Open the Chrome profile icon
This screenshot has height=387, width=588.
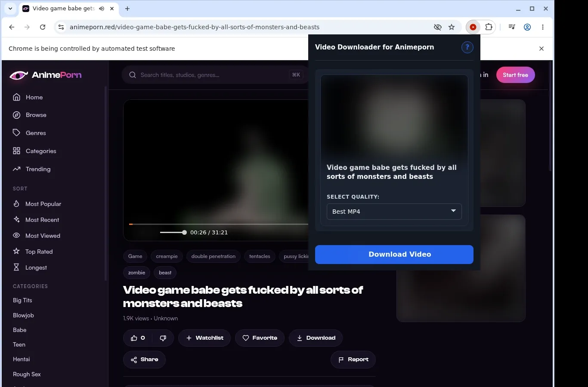pyautogui.click(x=527, y=27)
